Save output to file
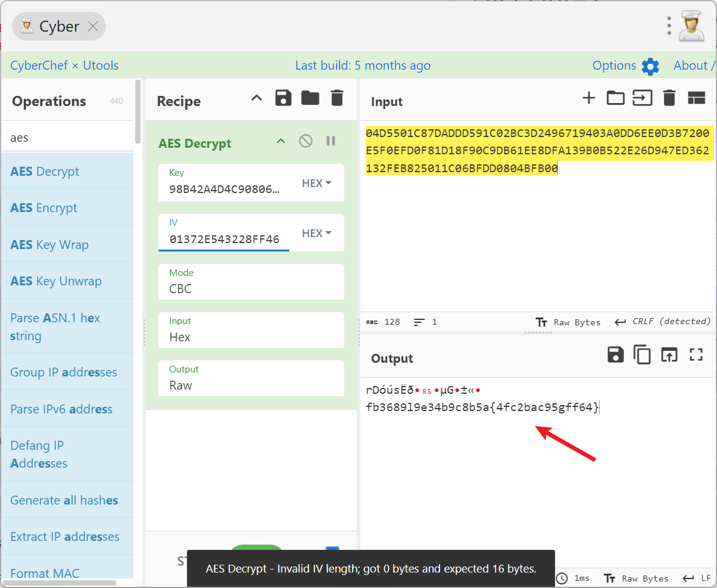 (x=616, y=355)
